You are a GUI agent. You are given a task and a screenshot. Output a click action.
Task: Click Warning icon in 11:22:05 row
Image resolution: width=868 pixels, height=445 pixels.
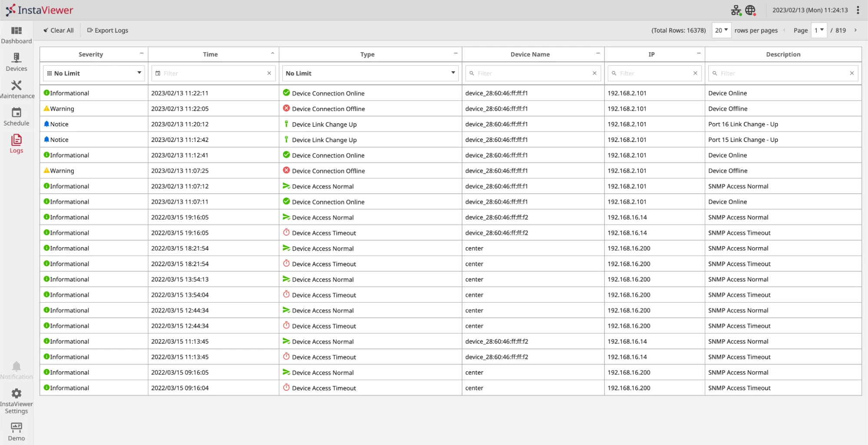[46, 108]
